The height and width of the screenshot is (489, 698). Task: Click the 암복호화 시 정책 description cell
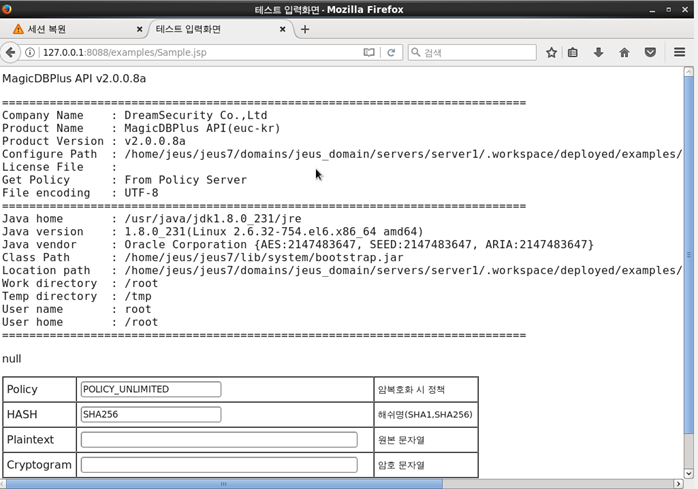pos(426,390)
